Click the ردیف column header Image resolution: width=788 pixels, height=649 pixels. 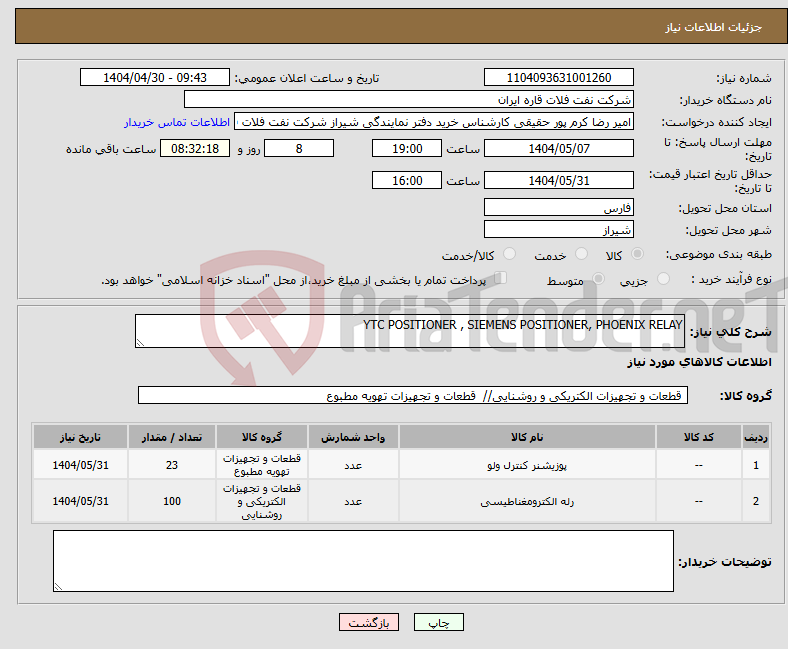pyautogui.click(x=756, y=437)
